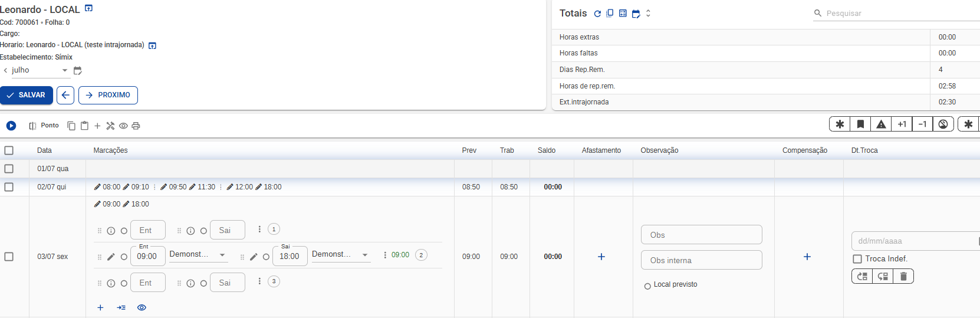Screen dimensions: 980x318
Task: Open employee details icon beside Leonardo - LOCAL
Action: [x=89, y=8]
